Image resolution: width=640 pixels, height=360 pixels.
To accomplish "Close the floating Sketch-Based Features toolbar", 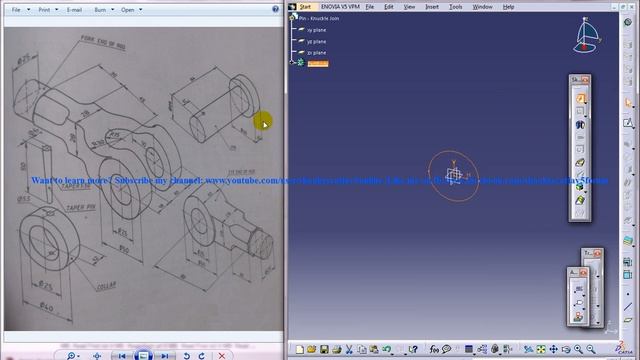I will [x=585, y=80].
